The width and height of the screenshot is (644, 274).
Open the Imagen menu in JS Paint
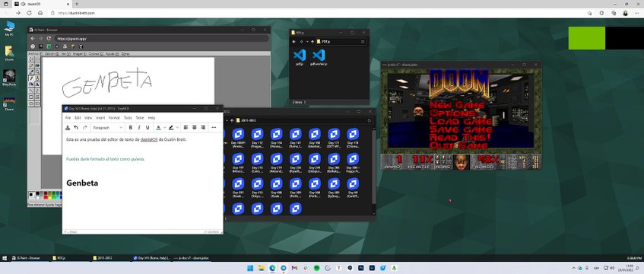(x=80, y=53)
